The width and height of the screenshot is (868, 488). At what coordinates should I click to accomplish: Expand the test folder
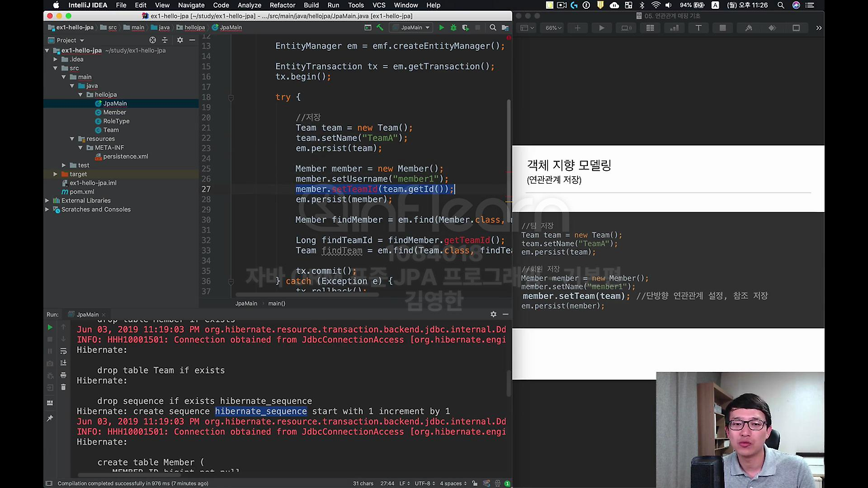click(x=64, y=165)
